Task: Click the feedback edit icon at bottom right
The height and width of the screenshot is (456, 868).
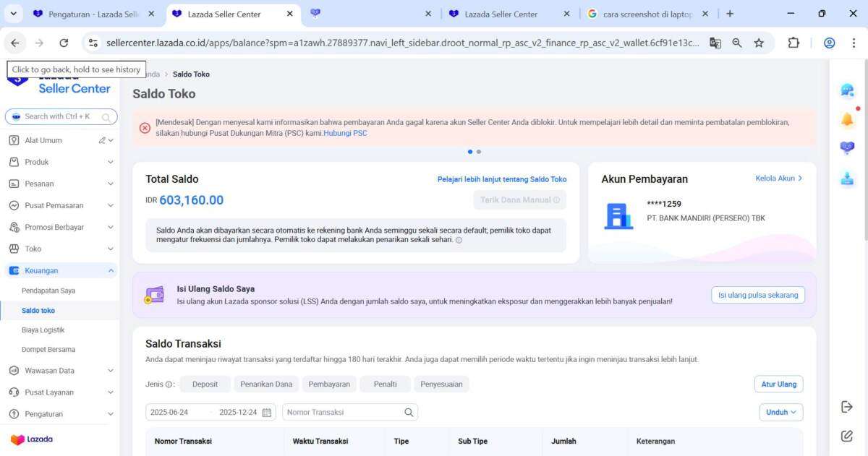Action: coord(847,436)
